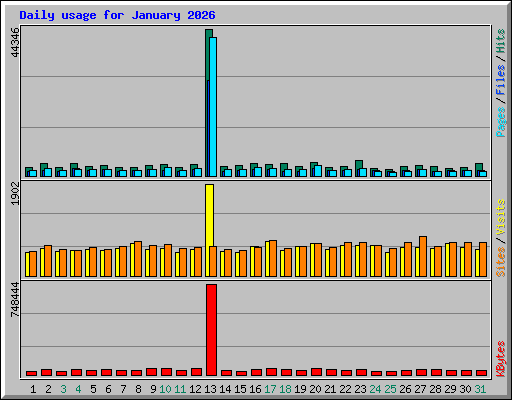Click day label 14 on the axis

(225, 389)
